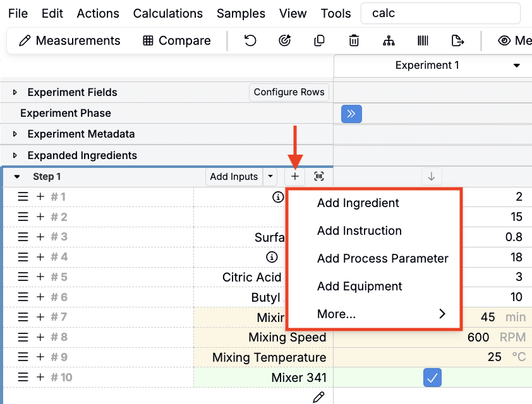Click the trash delete icon
The height and width of the screenshot is (404, 532).
point(354,41)
